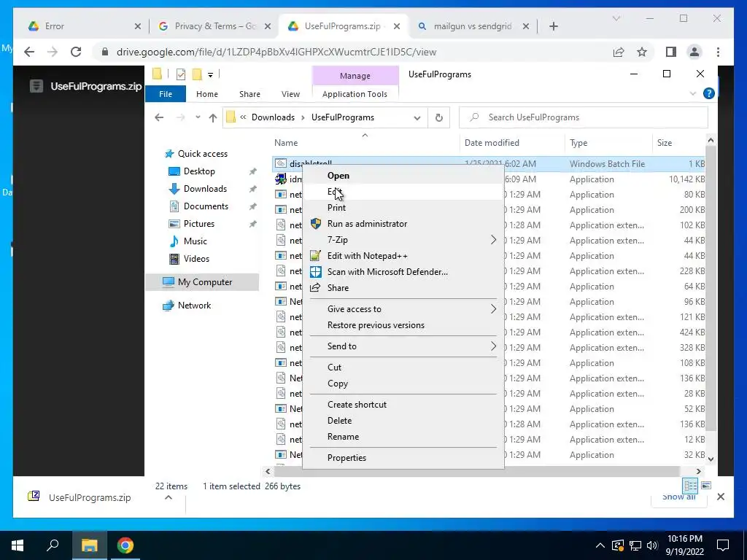Bookmark this page with star icon

coord(642,52)
